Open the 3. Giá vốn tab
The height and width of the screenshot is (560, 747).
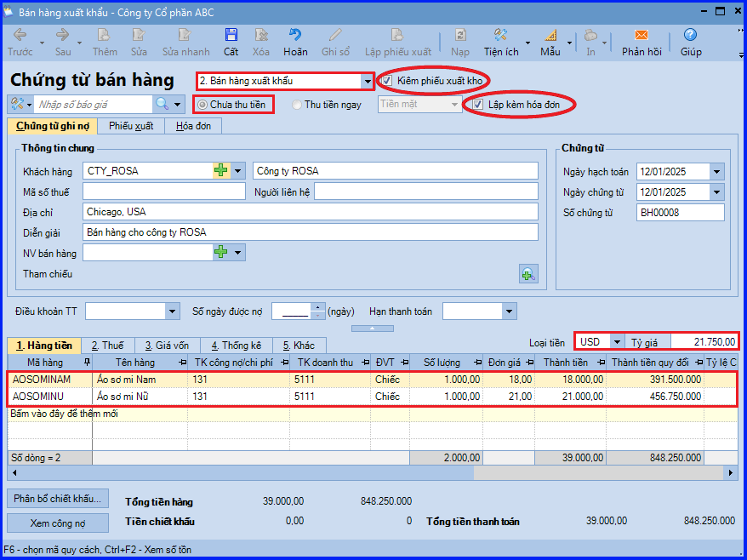(x=168, y=346)
